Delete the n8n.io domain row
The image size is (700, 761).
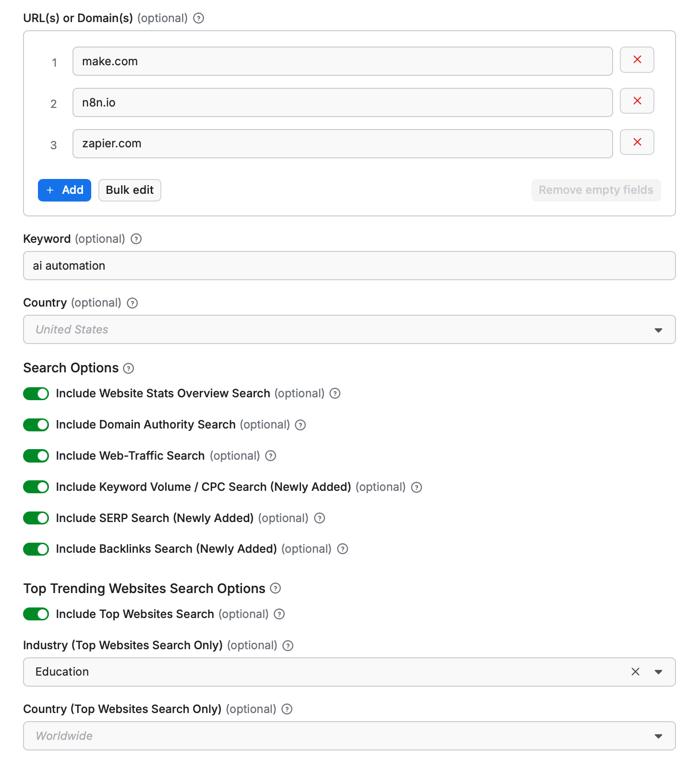[x=637, y=101]
